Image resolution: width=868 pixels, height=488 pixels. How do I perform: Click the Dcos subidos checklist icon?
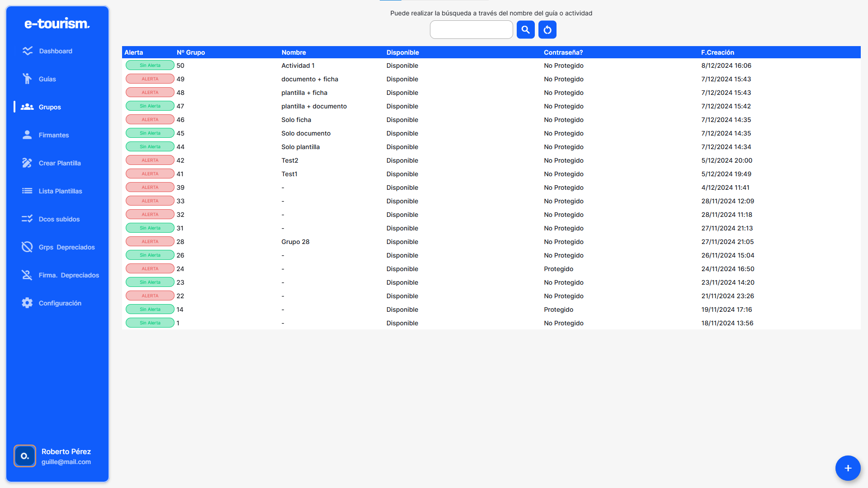click(x=27, y=219)
